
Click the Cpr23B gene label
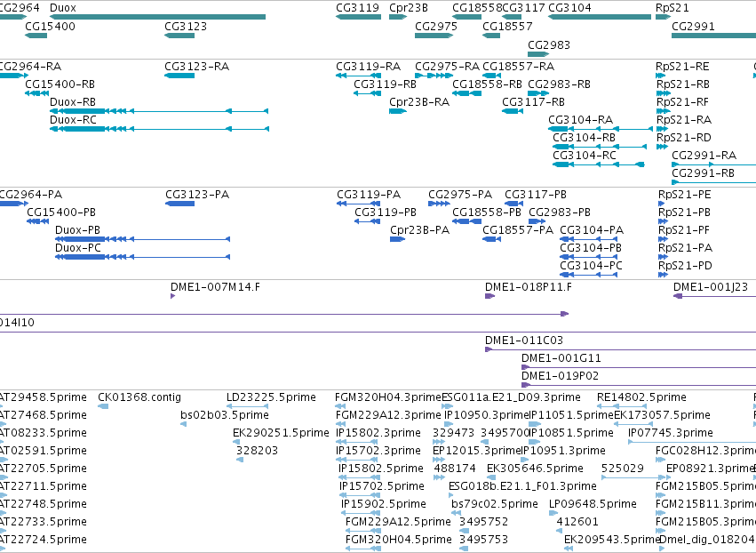[x=409, y=8]
